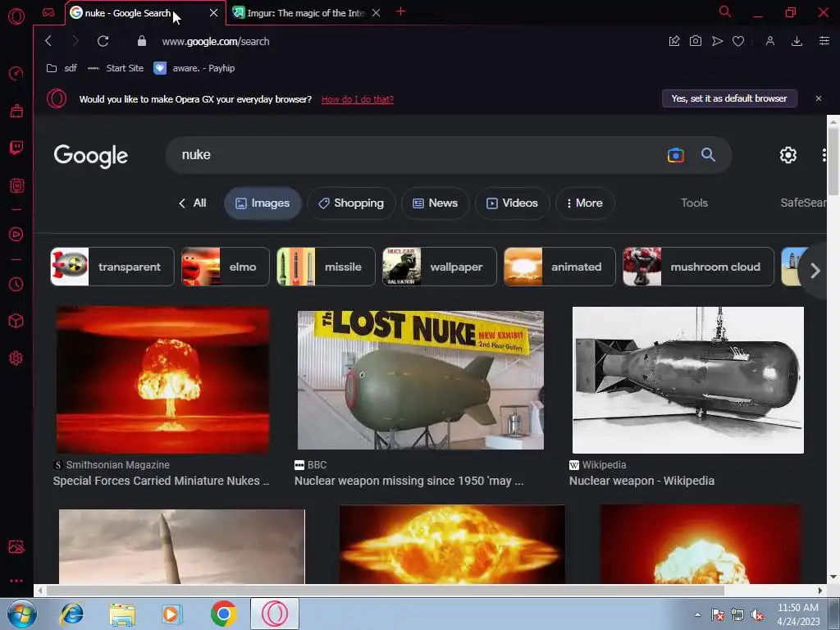Viewport: 840px width, 630px height.
Task: Open History clock icon in sidebar
Action: pyautogui.click(x=16, y=284)
